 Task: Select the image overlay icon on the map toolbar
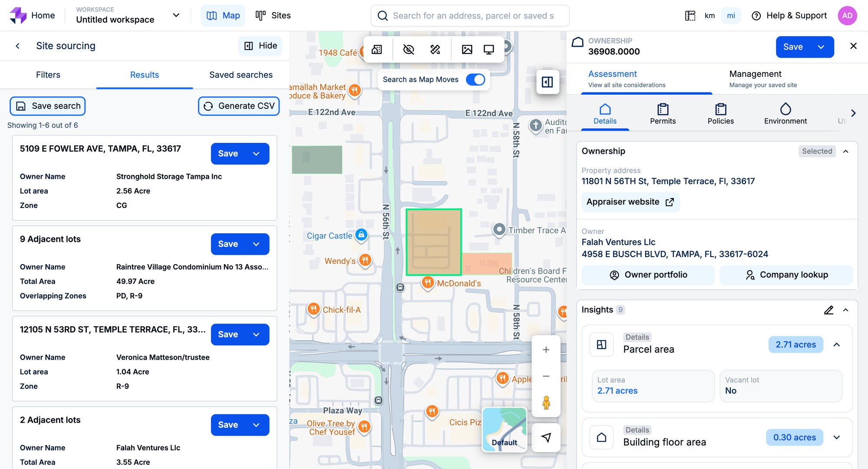[467, 50]
